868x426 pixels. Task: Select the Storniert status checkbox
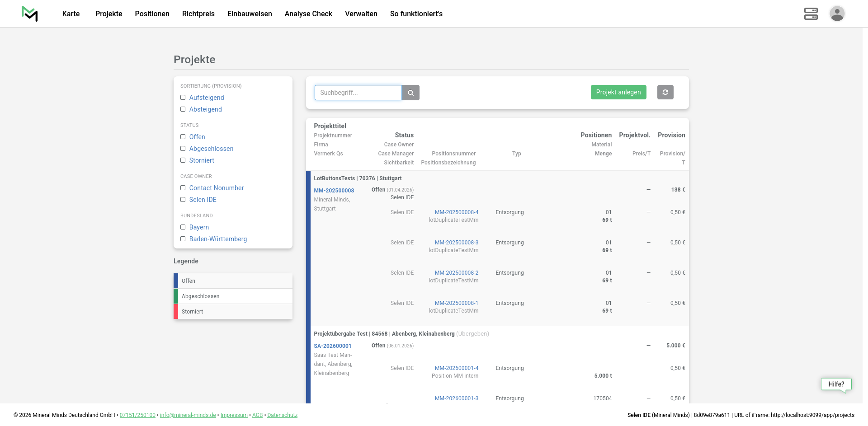pos(183,160)
